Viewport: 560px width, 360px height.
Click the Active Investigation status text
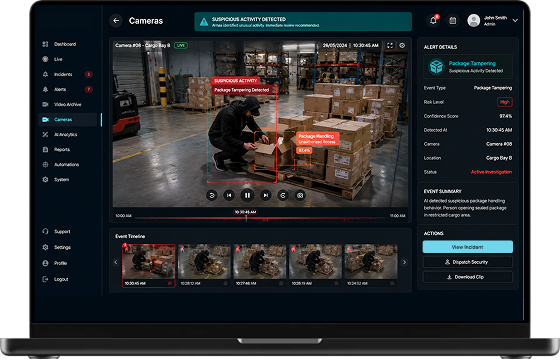coord(491,172)
